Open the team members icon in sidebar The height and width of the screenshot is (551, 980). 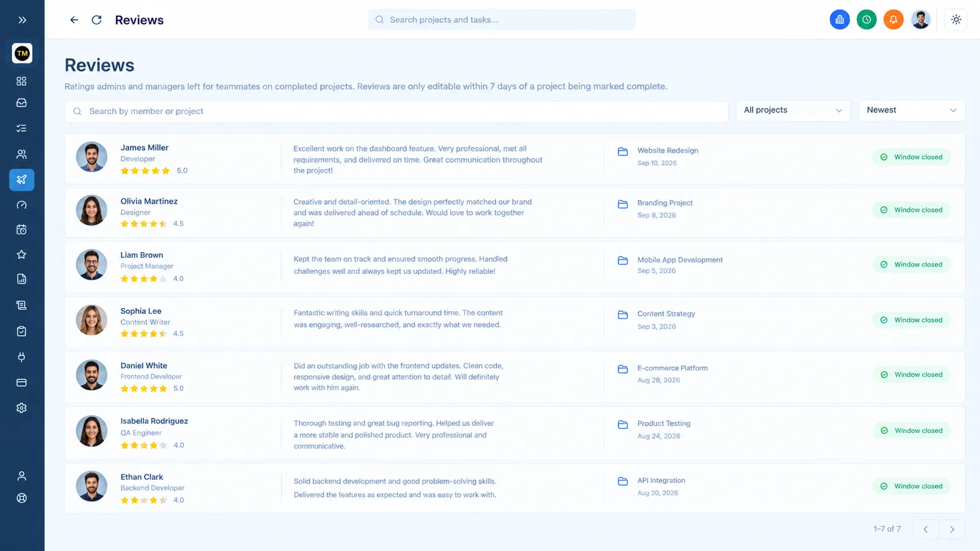pyautogui.click(x=22, y=154)
